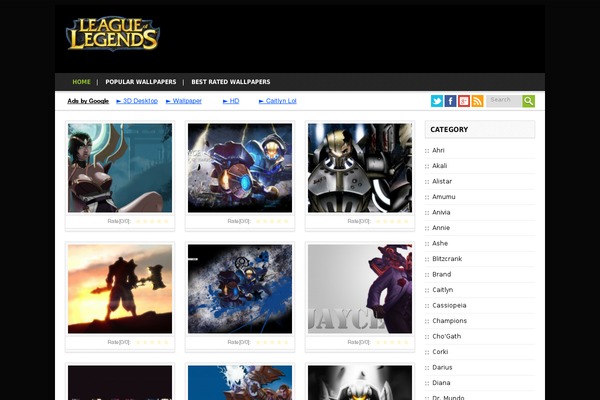Open the sunset silhouette hammer warrior wallpaper

[x=120, y=289]
